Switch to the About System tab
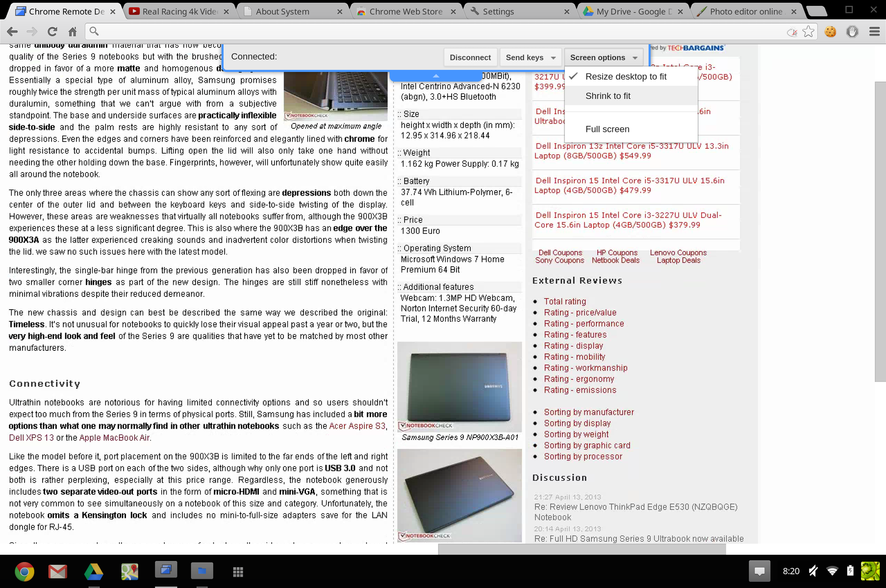Screen dimensions: 886x588 (x=288, y=12)
